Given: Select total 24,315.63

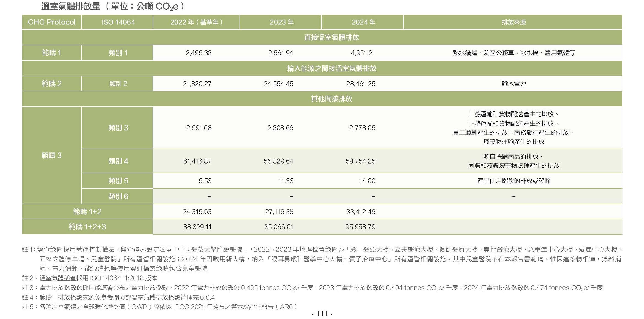Looking at the screenshot, I should tap(197, 211).
